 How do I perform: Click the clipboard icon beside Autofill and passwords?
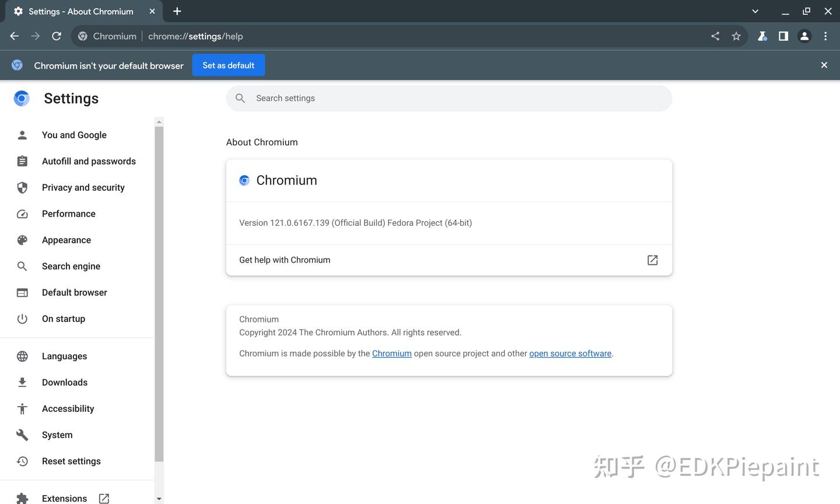click(22, 161)
